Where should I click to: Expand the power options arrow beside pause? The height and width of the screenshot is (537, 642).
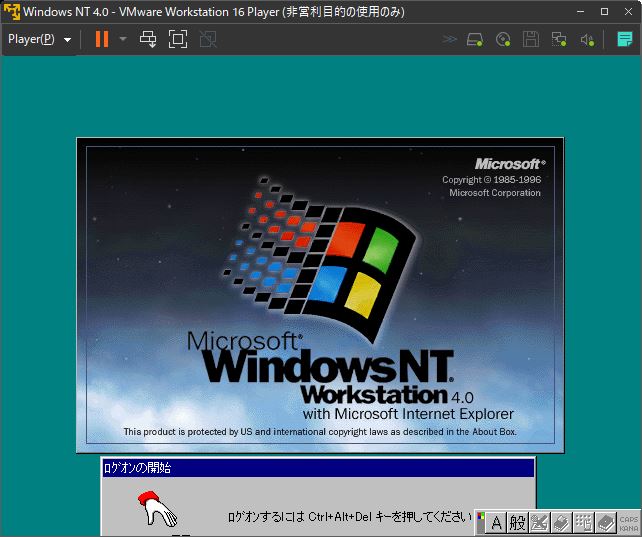(x=123, y=39)
